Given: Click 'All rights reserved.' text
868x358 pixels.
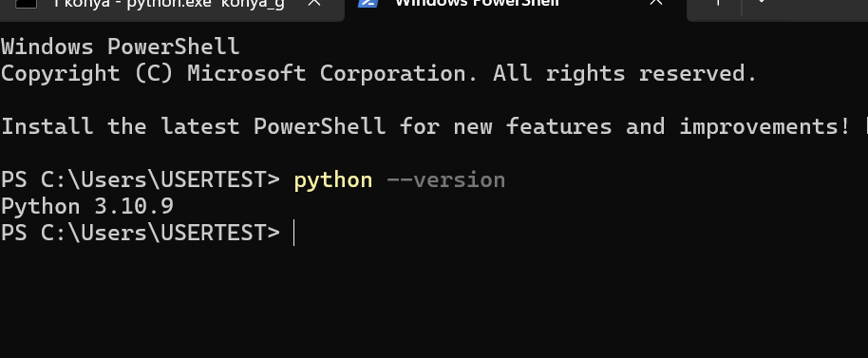Looking at the screenshot, I should point(625,73).
